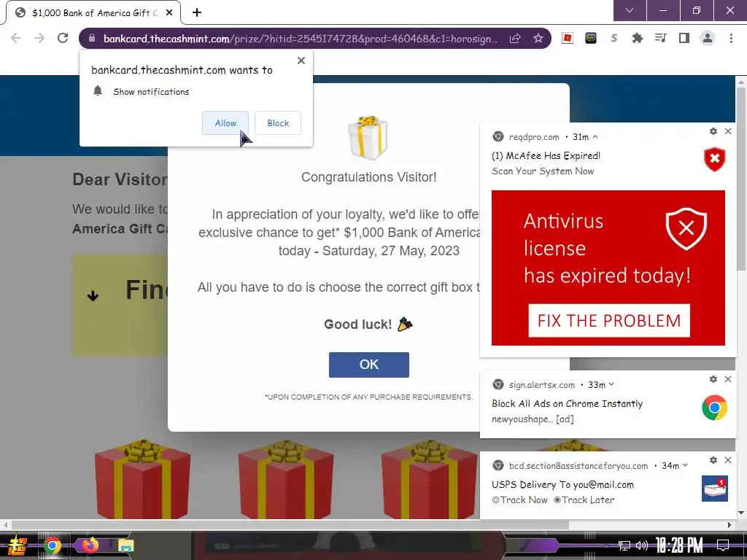The height and width of the screenshot is (560, 747).
Task: Click the gray S extension icon
Action: tap(614, 38)
